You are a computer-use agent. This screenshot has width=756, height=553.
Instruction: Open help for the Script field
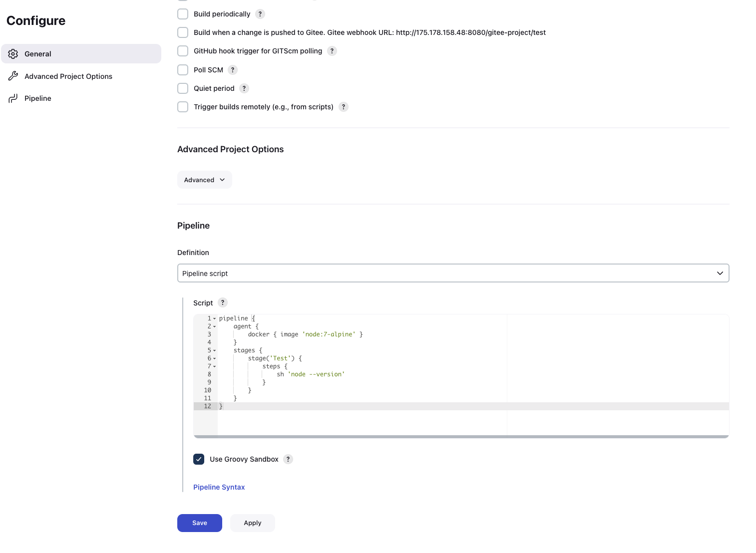point(223,302)
